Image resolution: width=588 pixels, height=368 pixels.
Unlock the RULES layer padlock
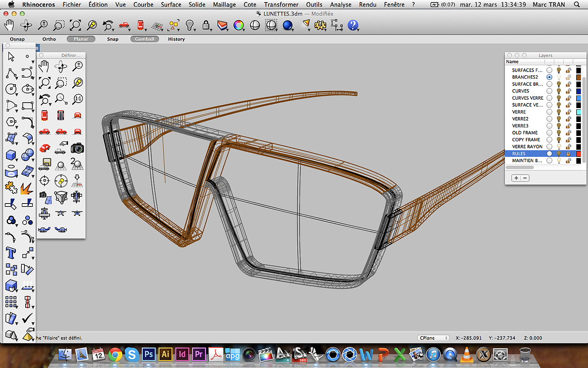tap(568, 154)
